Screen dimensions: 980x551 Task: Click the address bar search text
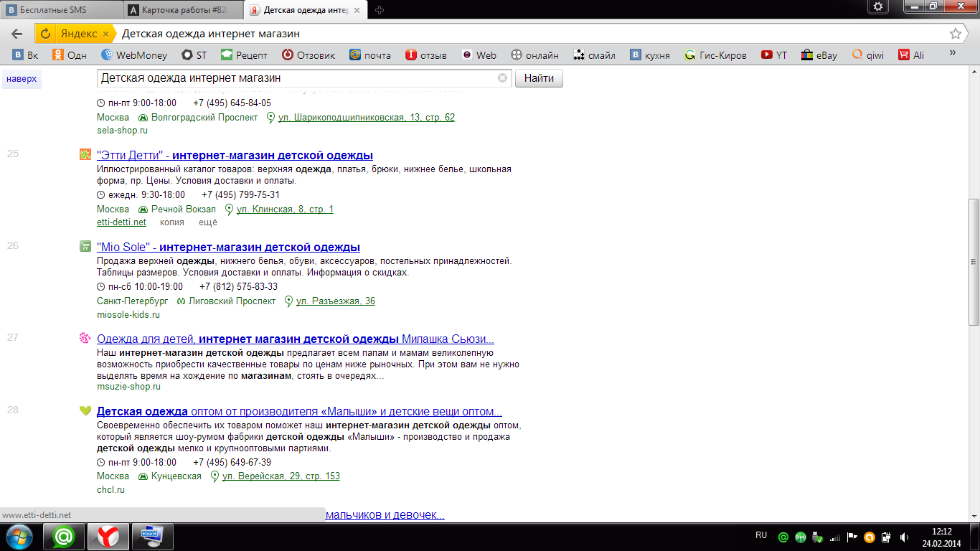click(211, 34)
